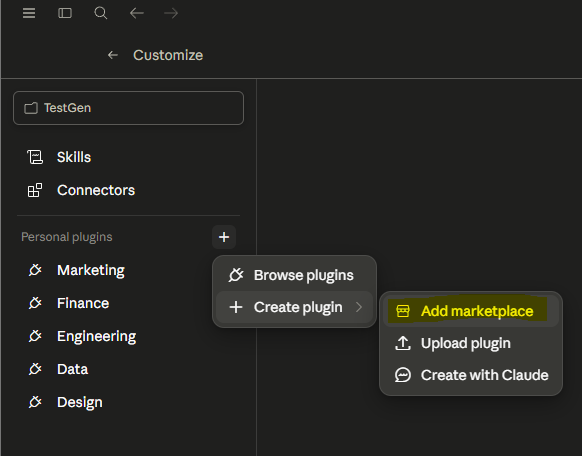Click the plus icon in Create plugin

tap(236, 307)
